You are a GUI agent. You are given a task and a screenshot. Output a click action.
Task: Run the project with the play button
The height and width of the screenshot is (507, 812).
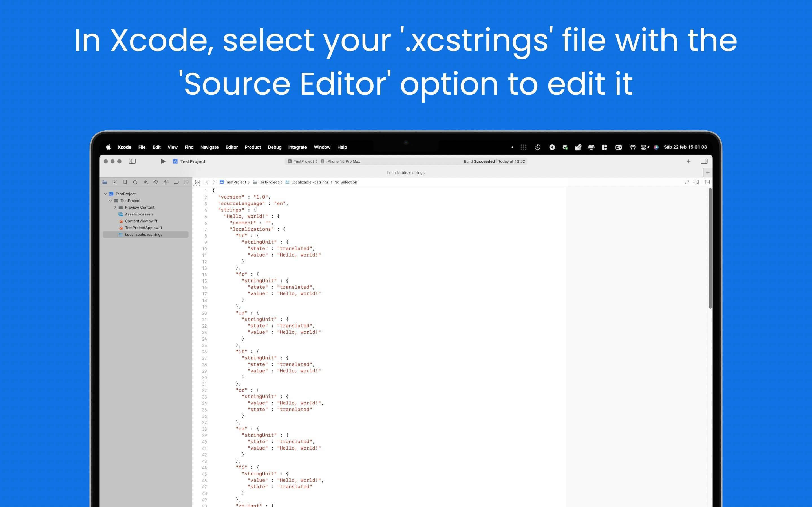[163, 161]
